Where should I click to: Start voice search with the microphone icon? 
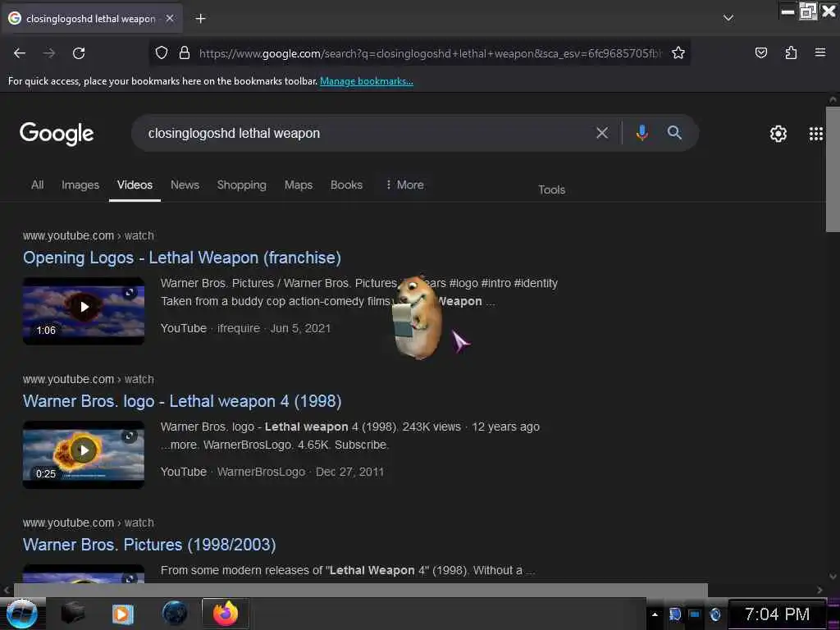tap(641, 133)
